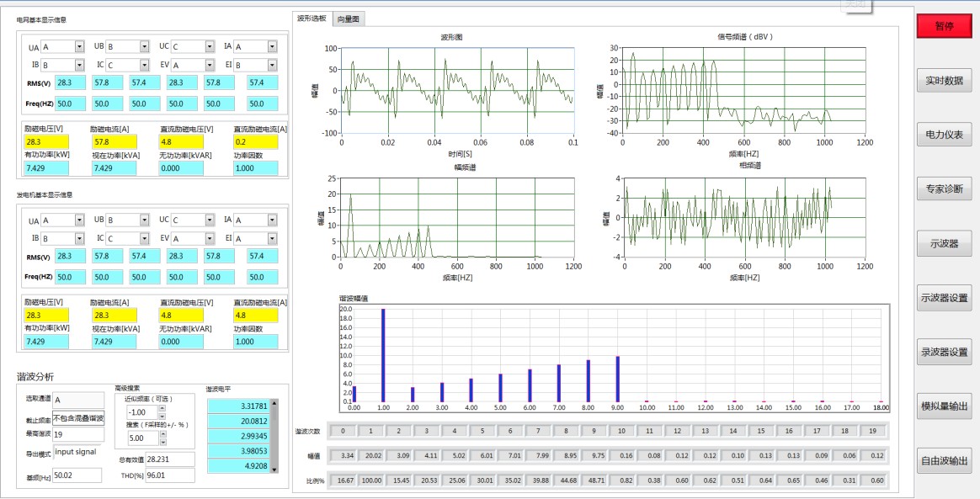
Task: Open the 专家诊断 expert diagnosis page
Action: click(x=944, y=188)
